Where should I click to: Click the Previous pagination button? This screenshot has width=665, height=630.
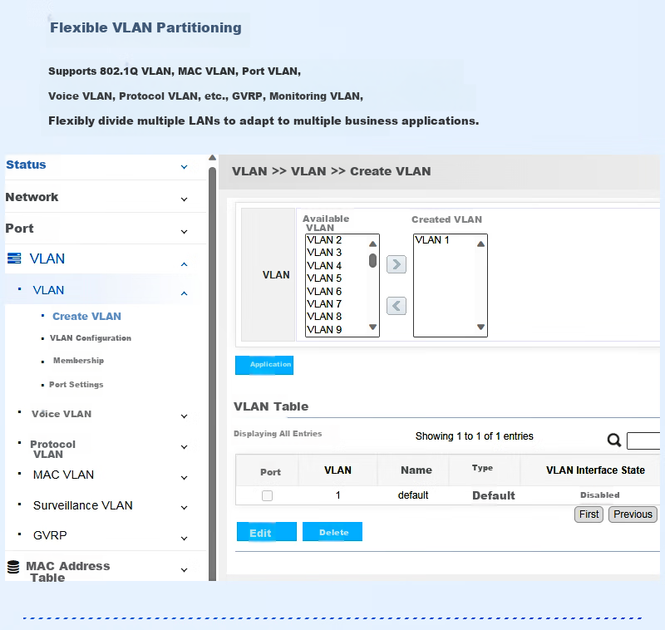tap(633, 514)
